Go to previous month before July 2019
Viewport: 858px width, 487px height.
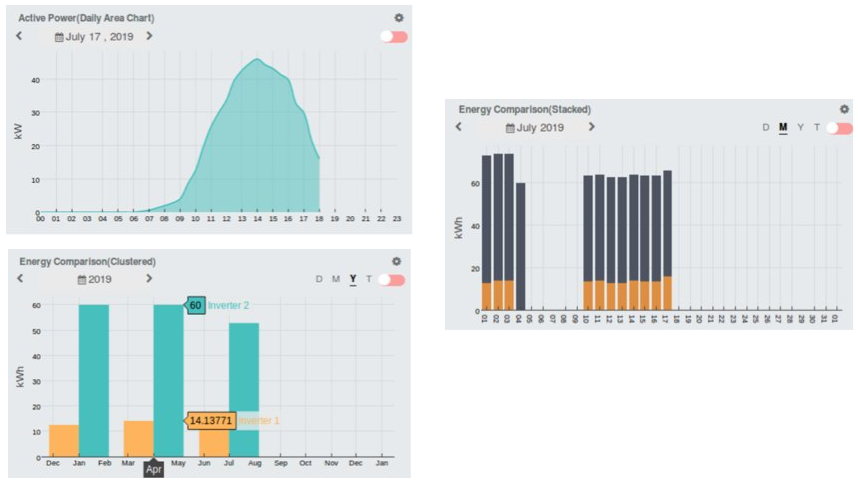click(459, 127)
